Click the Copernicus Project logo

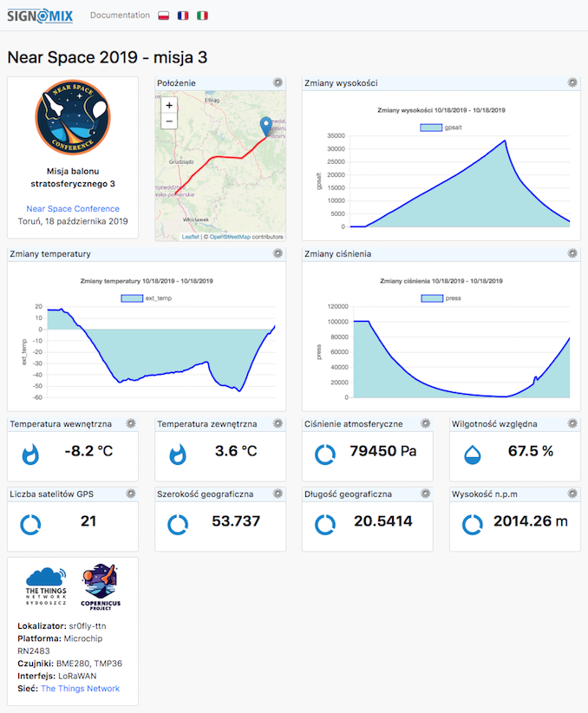click(101, 586)
